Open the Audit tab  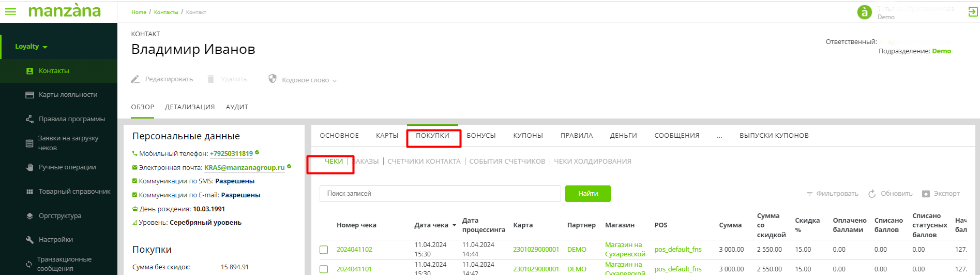coord(237,107)
